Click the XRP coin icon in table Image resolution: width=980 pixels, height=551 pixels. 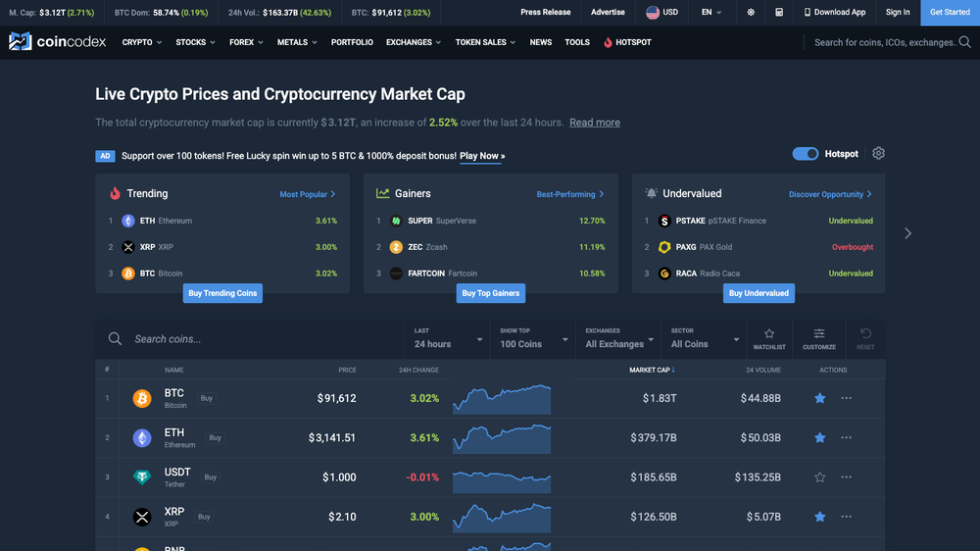coord(142,517)
